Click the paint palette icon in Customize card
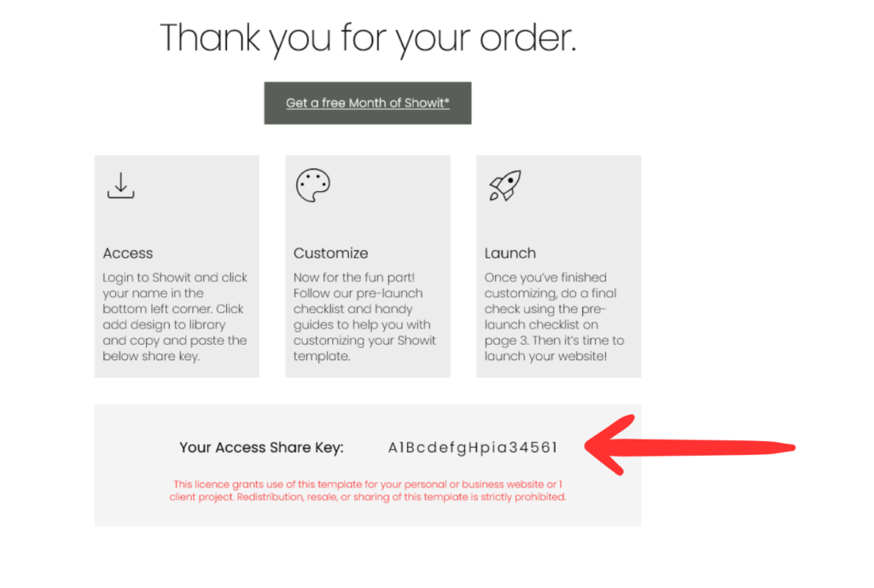 312,185
